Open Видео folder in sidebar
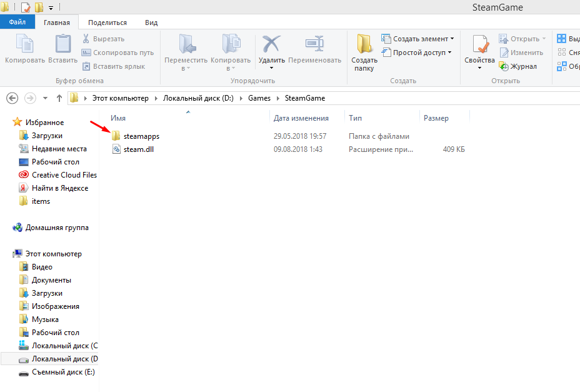The width and height of the screenshot is (580, 392). (42, 266)
